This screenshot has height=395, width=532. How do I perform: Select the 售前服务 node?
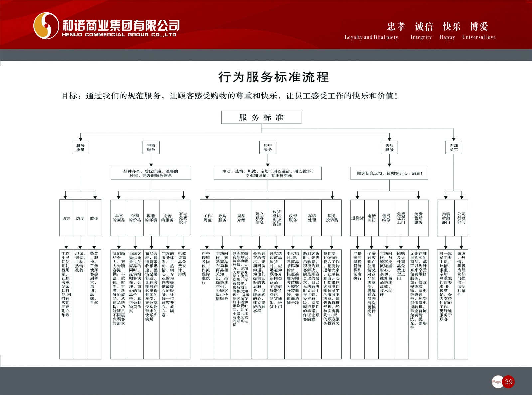151,147
